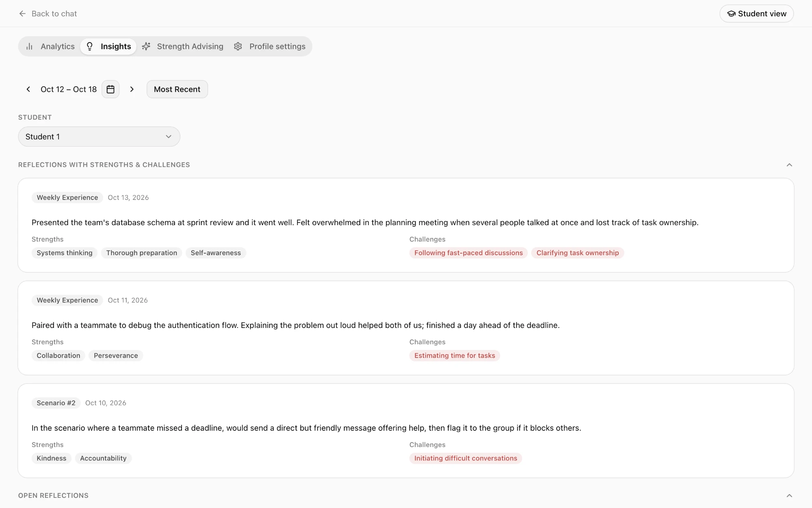The width and height of the screenshot is (812, 508).
Task: Open the Strength Advising tab
Action: tap(183, 46)
